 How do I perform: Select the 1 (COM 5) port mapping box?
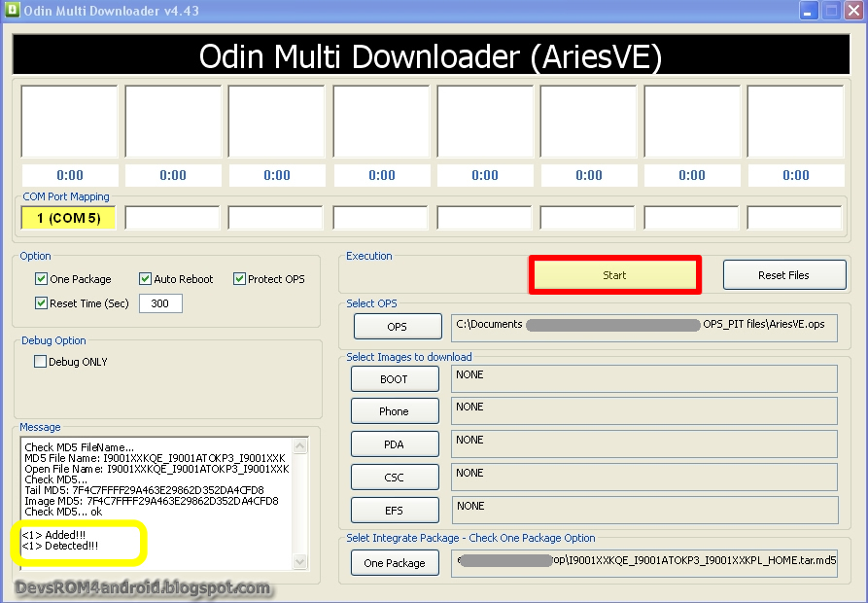coord(69,218)
